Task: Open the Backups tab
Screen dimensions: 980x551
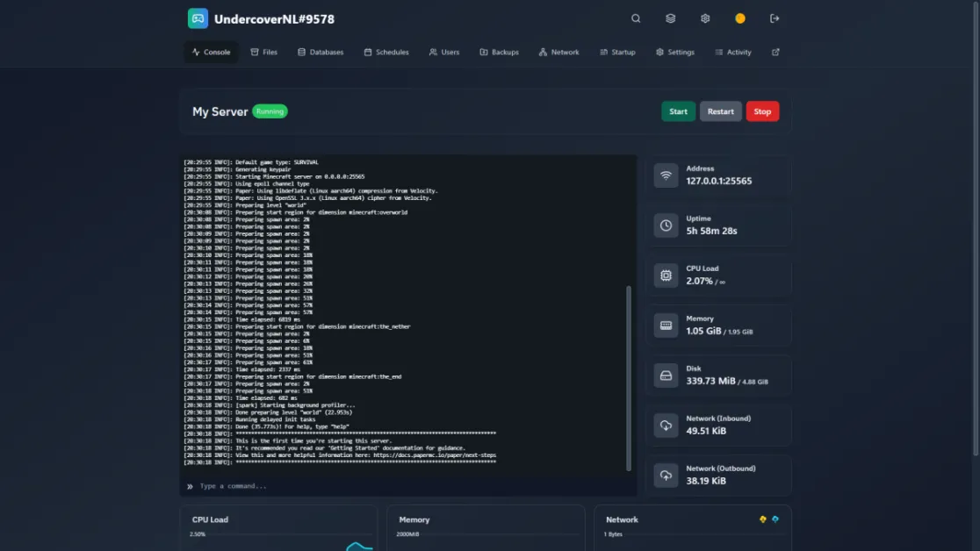Action: 499,52
